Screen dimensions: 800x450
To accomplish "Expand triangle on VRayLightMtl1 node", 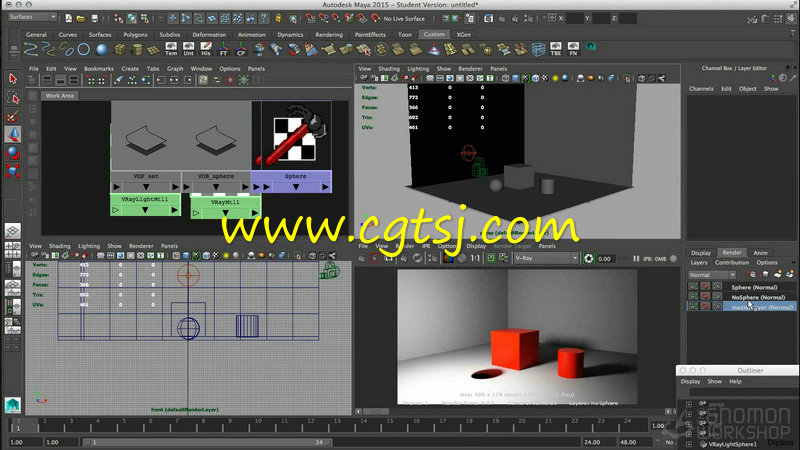I will click(x=145, y=210).
